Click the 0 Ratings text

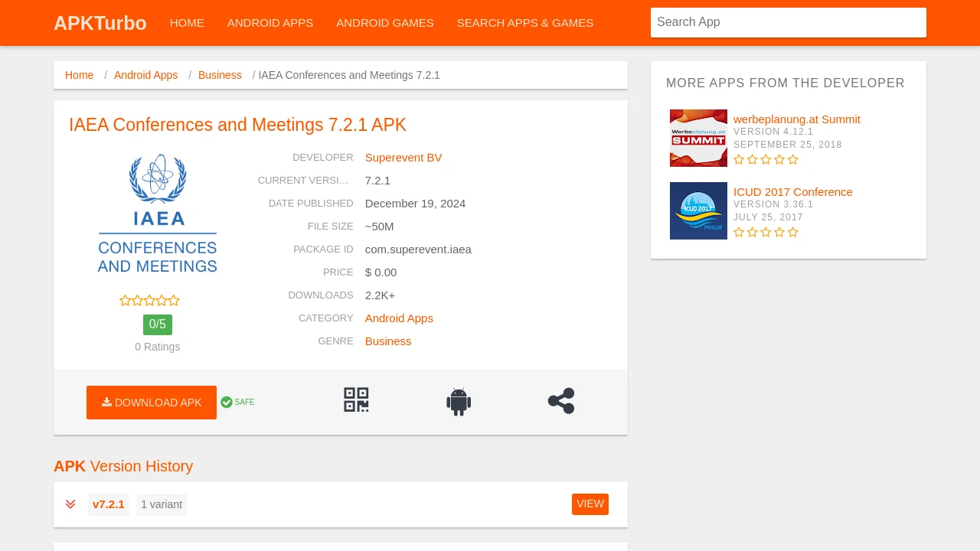[x=158, y=347]
